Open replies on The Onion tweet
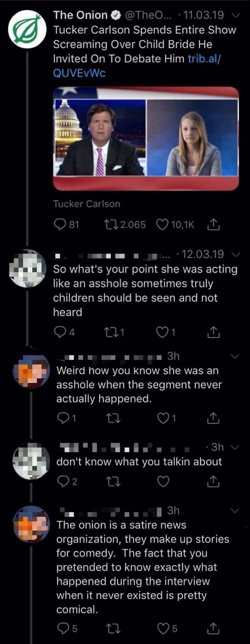Image resolution: width=250 pixels, height=644 pixels. [66, 225]
